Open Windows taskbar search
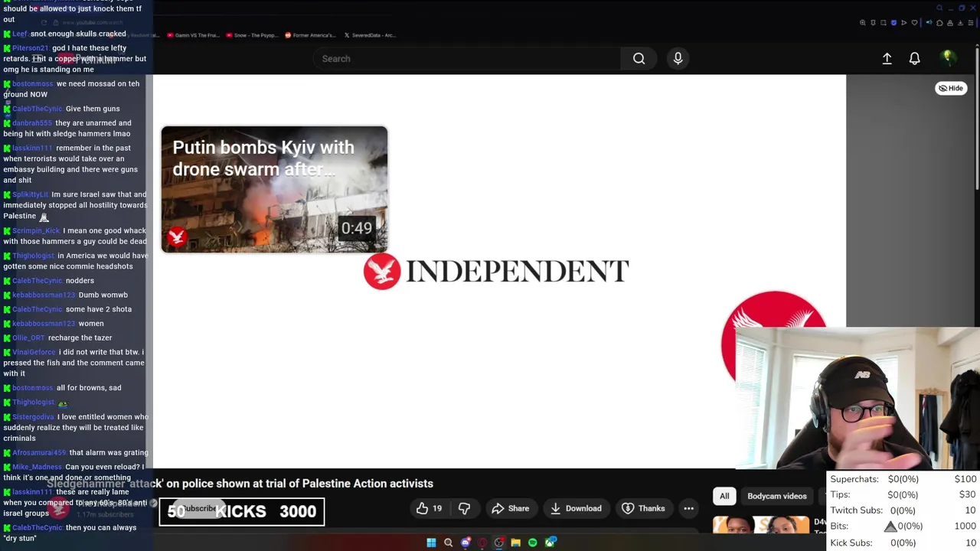Screen dimensions: 980x551 (x=448, y=543)
